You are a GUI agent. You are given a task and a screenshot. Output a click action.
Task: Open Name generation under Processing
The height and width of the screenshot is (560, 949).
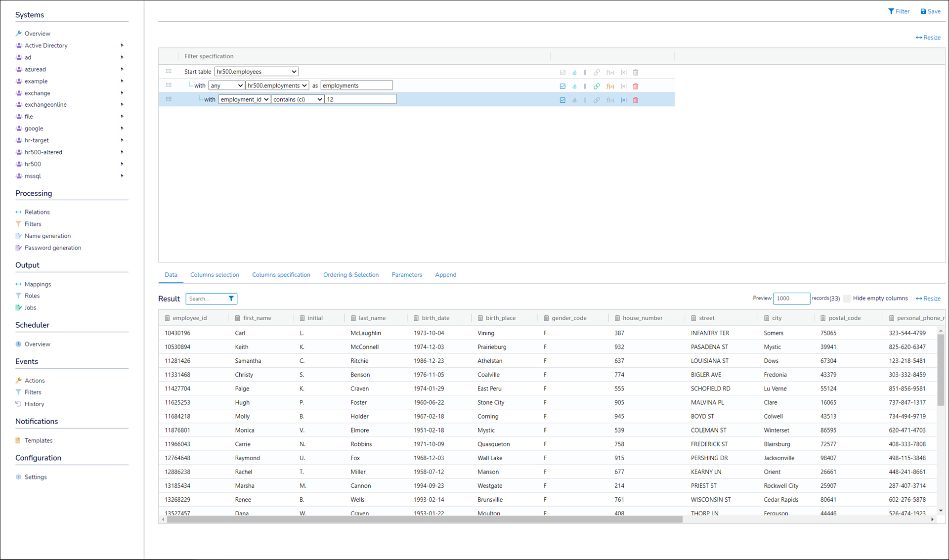(x=47, y=236)
